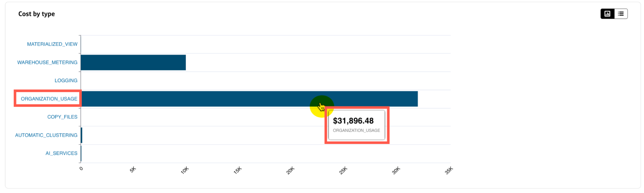The width and height of the screenshot is (644, 193).
Task: Click the 20K x-axis tick label
Action: (x=290, y=170)
